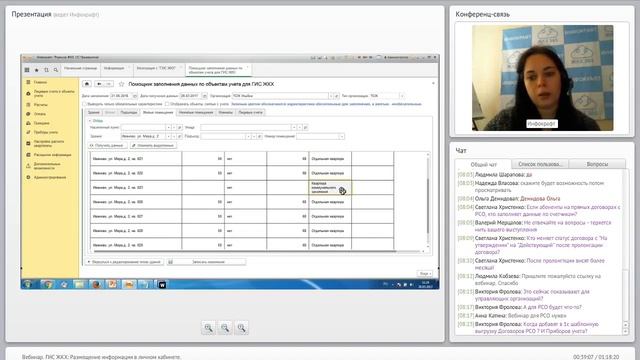Open Раскрытие информации section
Viewport: 640px width, 360px height.
[x=49, y=155]
